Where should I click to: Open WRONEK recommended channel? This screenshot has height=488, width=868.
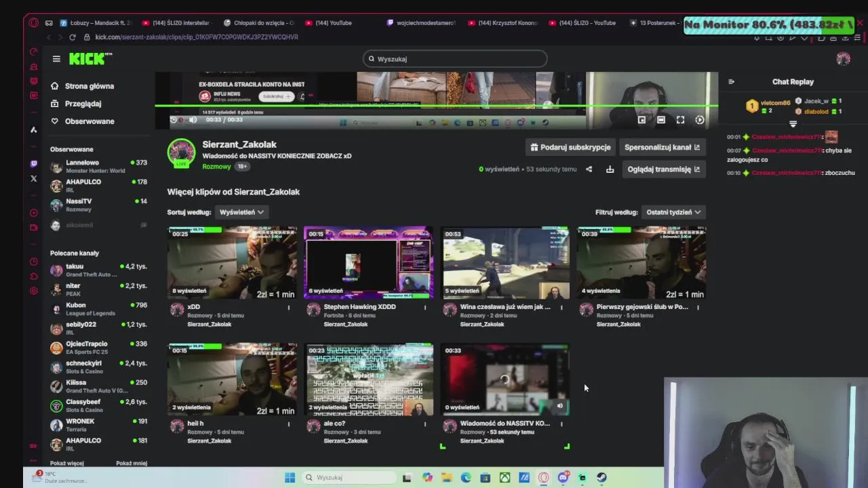[x=99, y=425]
